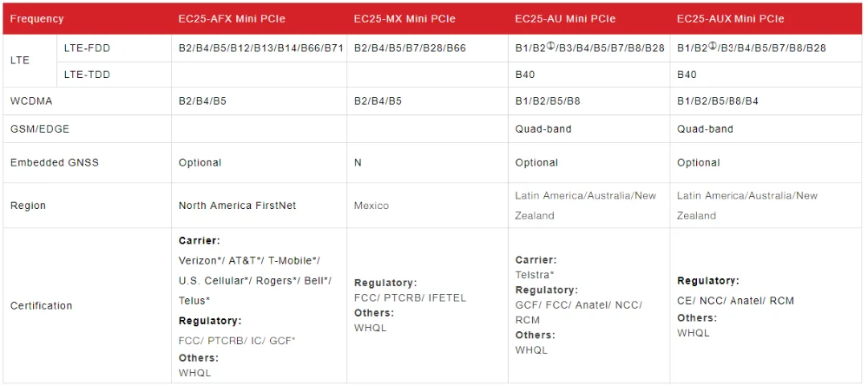Viewport: 868px width, 385px height.
Task: Click the "B1/B2/B5/B8/B4" WCDMA bands cell
Action: coord(718,101)
